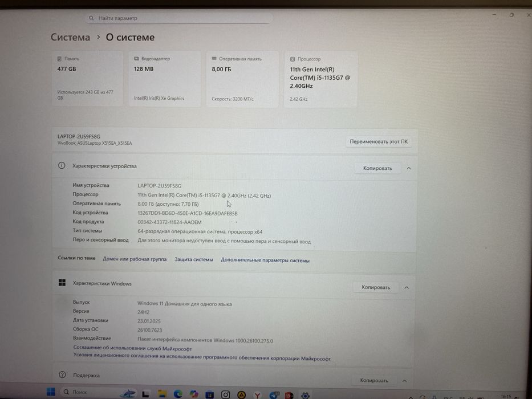Copy support info with Копировать

(x=374, y=380)
